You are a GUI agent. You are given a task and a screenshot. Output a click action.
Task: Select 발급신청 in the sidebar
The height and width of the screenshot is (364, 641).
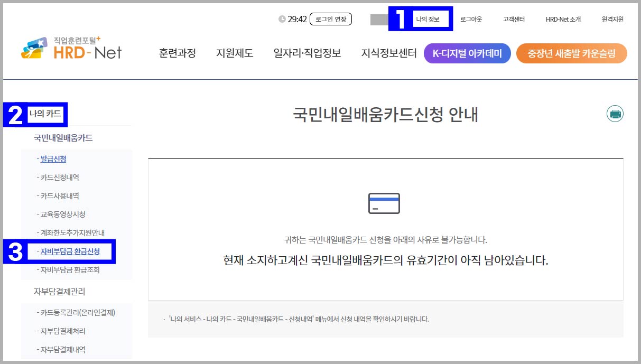pyautogui.click(x=53, y=159)
